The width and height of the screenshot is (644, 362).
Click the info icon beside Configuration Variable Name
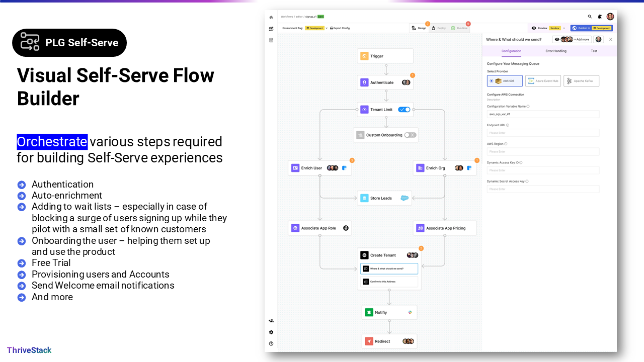pyautogui.click(x=528, y=107)
